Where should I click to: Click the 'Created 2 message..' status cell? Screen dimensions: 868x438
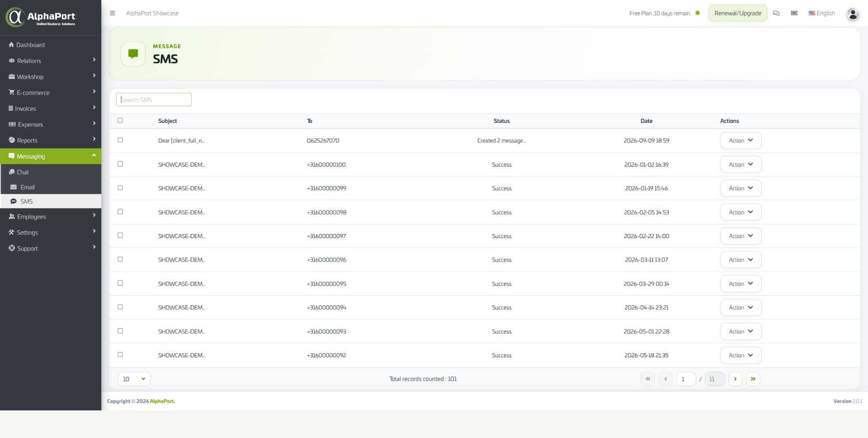pyautogui.click(x=502, y=141)
